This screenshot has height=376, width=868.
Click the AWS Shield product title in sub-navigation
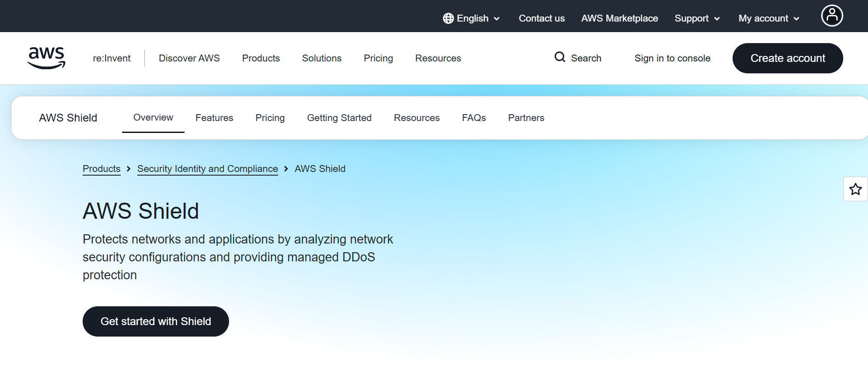tap(68, 118)
